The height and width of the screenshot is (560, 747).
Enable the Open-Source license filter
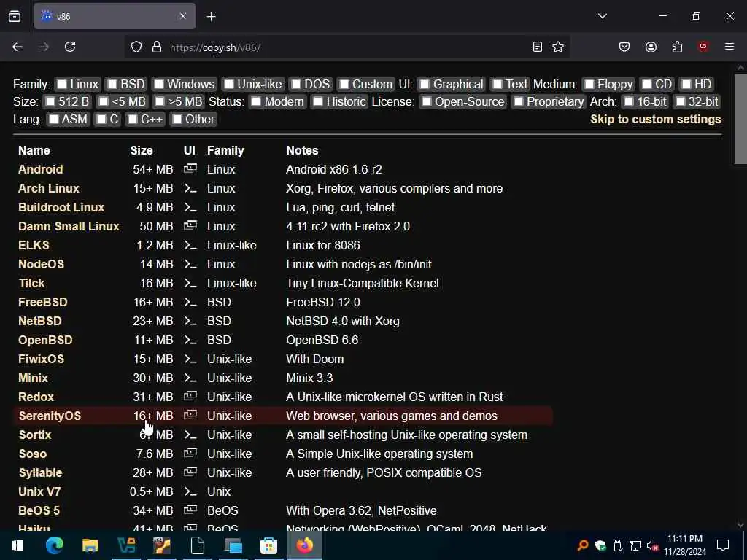click(427, 102)
